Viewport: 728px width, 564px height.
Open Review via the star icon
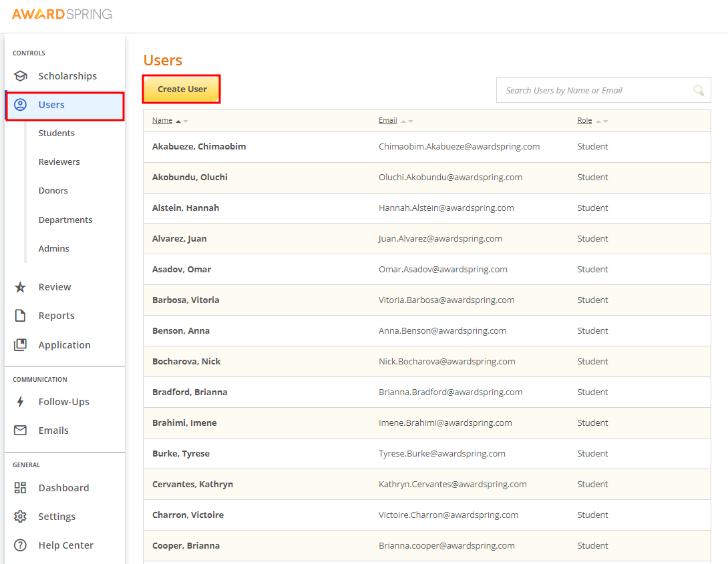[20, 286]
